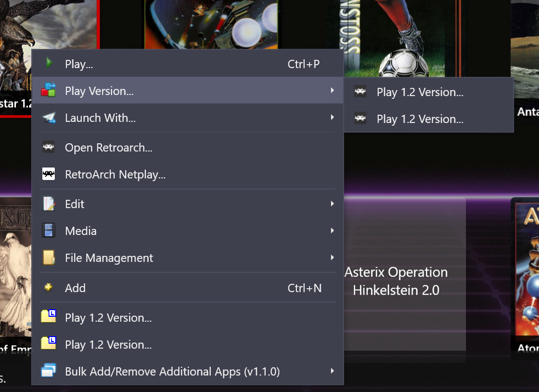Select the spaceship cover game thumbnail

[211, 24]
